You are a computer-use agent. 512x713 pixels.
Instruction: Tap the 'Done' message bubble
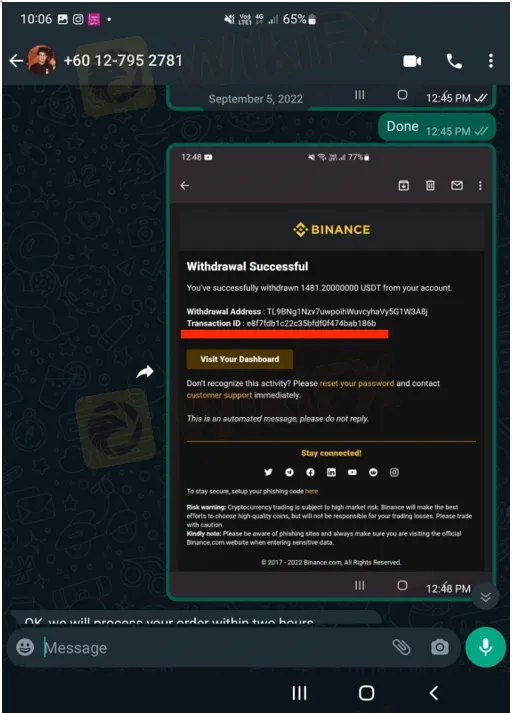pos(437,127)
